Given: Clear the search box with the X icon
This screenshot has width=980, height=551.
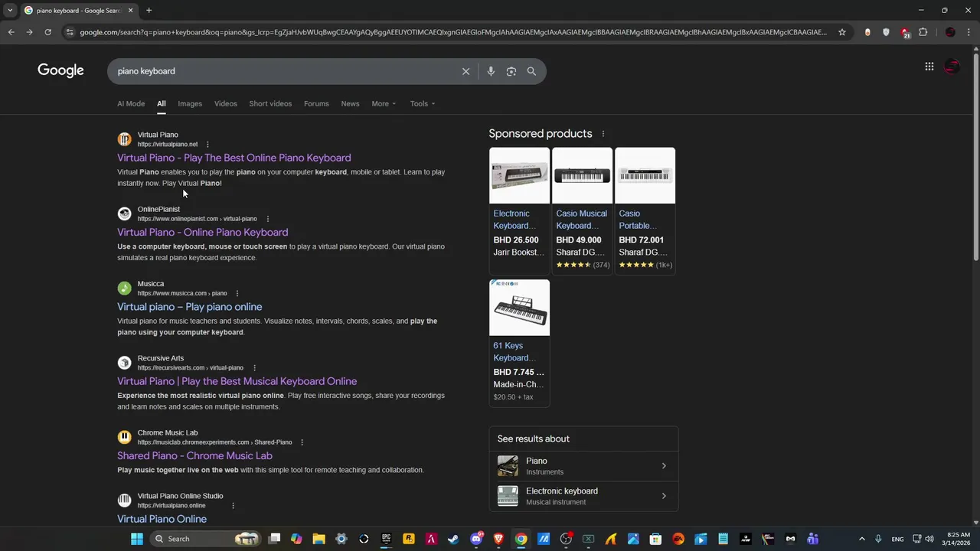Looking at the screenshot, I should point(465,71).
